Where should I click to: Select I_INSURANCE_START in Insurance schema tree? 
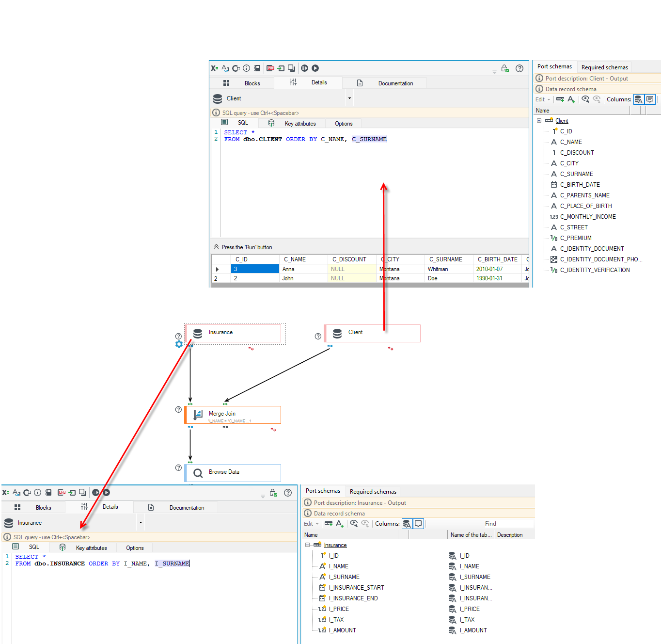click(356, 588)
